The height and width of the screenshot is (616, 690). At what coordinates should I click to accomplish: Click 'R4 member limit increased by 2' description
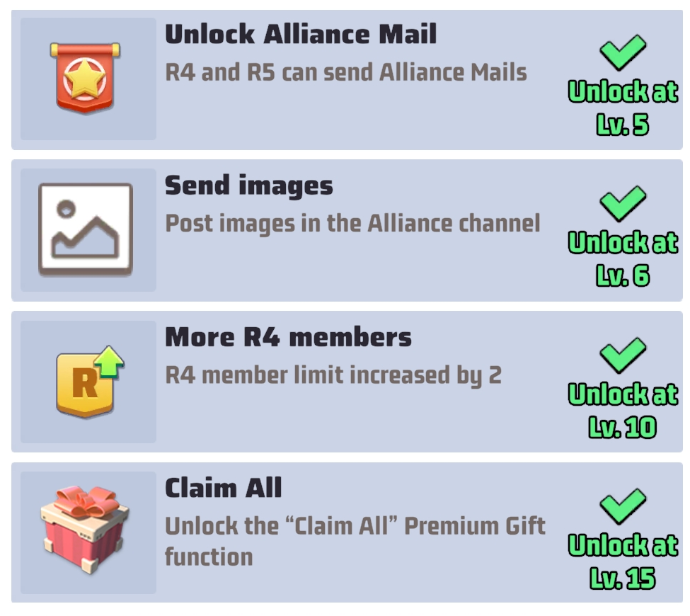[x=333, y=375]
